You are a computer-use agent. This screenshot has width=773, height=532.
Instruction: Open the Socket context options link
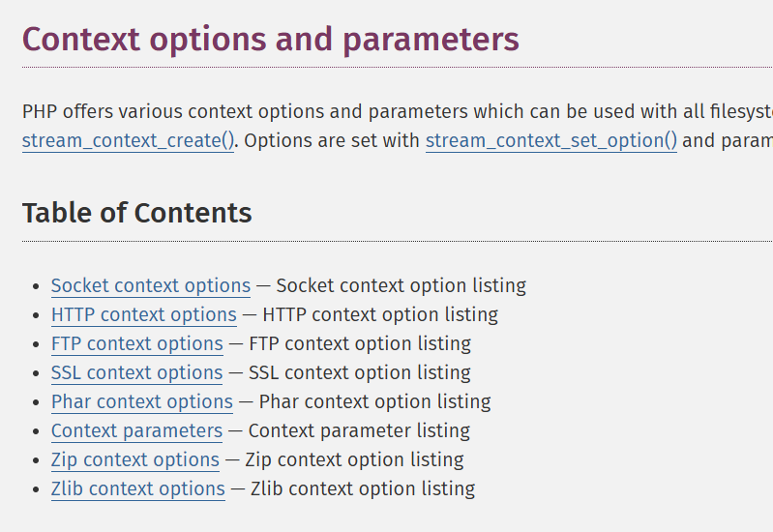(x=151, y=285)
